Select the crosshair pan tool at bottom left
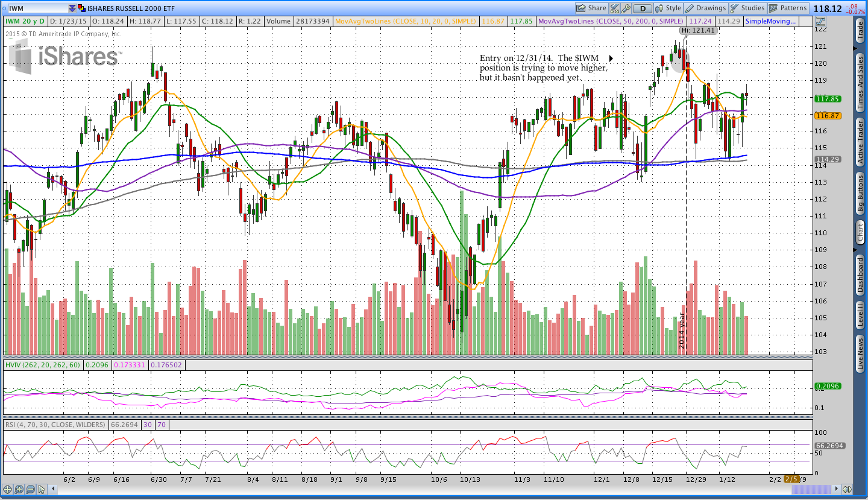Image resolution: width=868 pixels, height=500 pixels. tap(7, 489)
